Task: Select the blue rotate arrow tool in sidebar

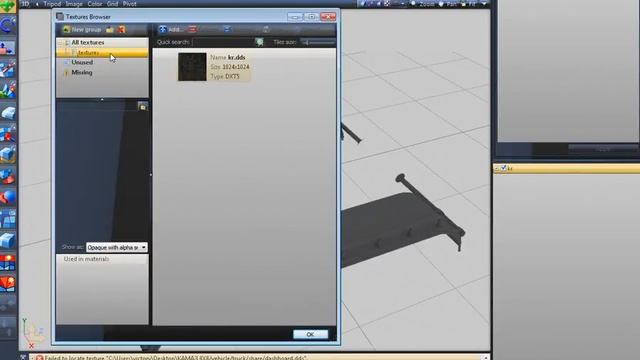Action: coord(8,26)
